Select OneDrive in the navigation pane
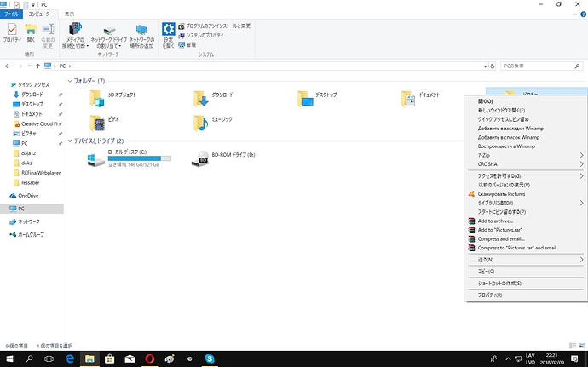This screenshot has height=367, width=588. point(29,195)
